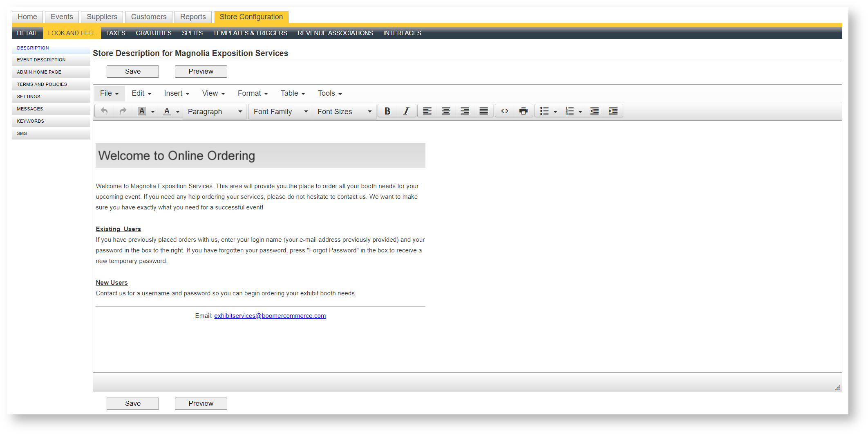Open the text color picker arrow
868x434 pixels.
(x=178, y=112)
